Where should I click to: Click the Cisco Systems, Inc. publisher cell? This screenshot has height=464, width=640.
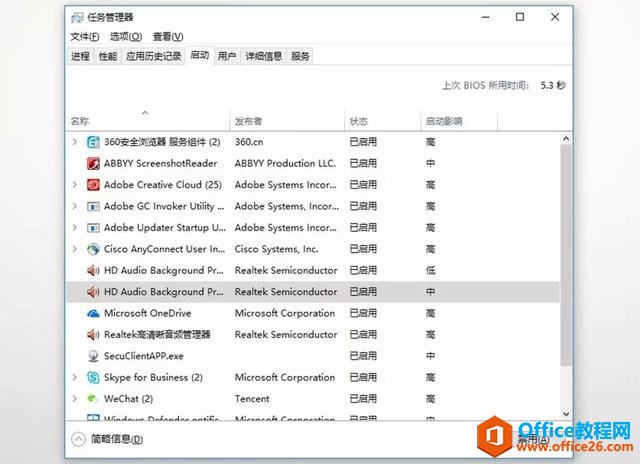276,249
